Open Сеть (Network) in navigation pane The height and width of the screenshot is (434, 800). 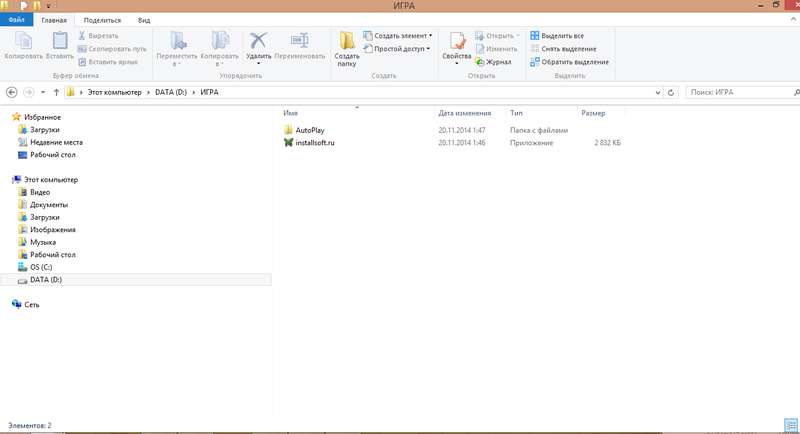pyautogui.click(x=32, y=304)
